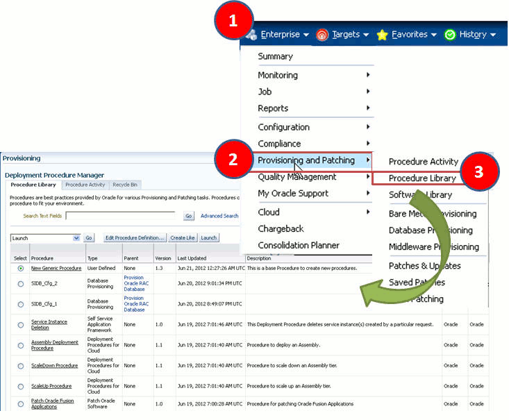
Task: Choose Patches & Updates in submenu
Action: [x=424, y=266]
